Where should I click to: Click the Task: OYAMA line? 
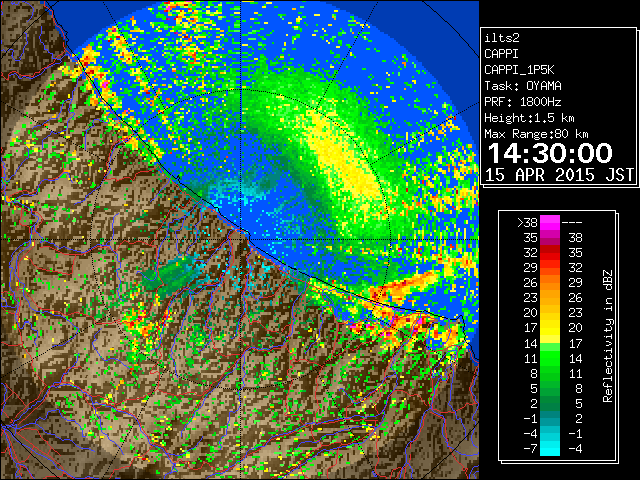point(523,86)
